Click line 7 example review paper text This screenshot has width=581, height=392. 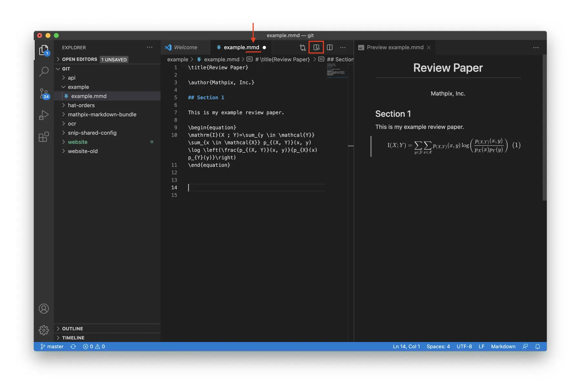click(236, 113)
